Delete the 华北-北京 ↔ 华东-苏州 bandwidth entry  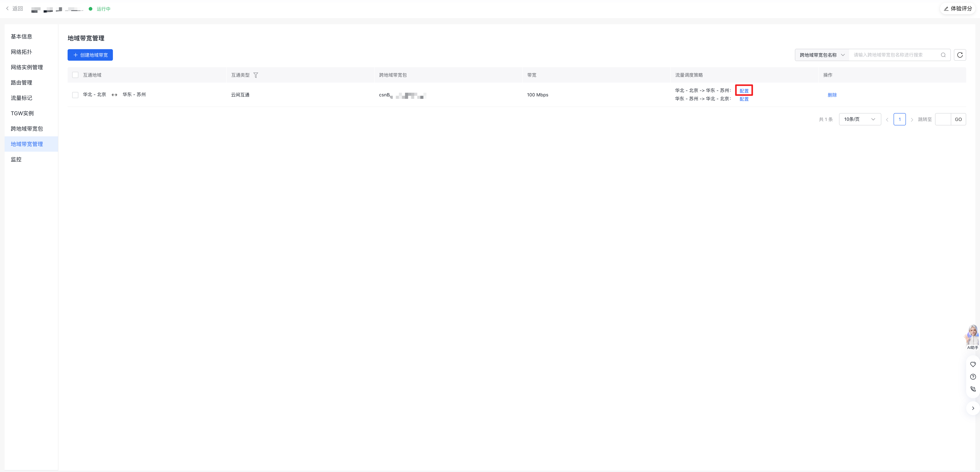[x=832, y=95]
